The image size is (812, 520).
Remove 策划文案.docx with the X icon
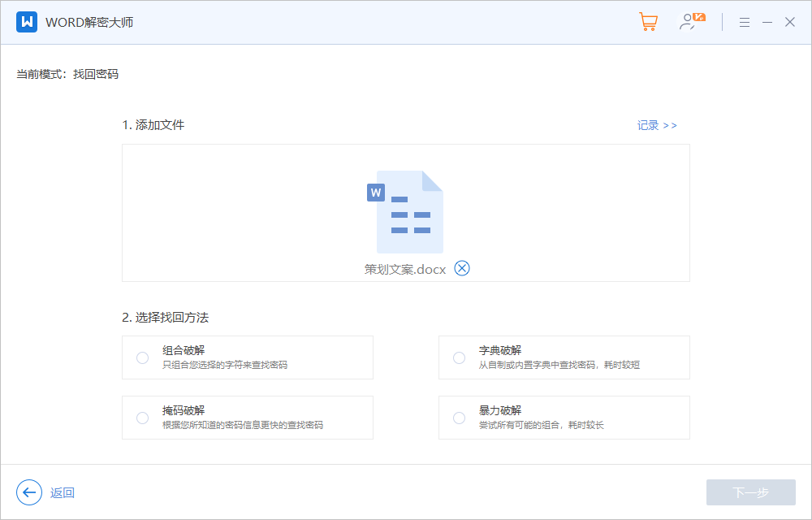[x=462, y=269]
